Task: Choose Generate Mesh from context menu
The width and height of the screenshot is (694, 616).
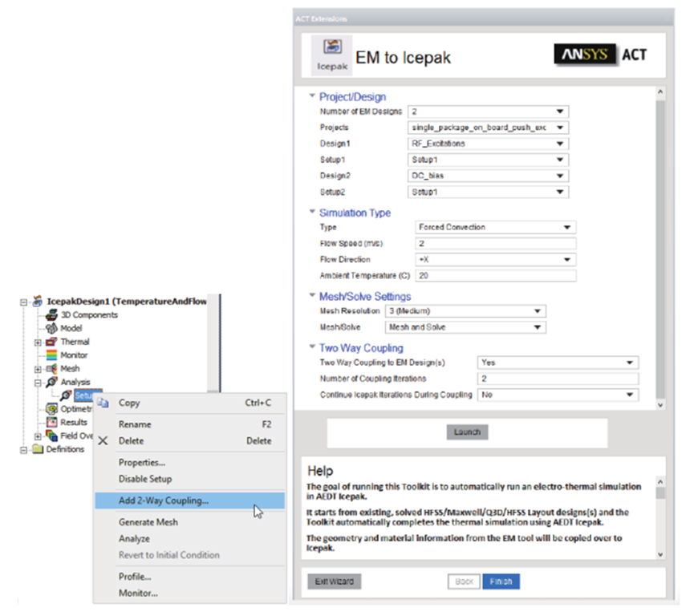Action: 190,522
